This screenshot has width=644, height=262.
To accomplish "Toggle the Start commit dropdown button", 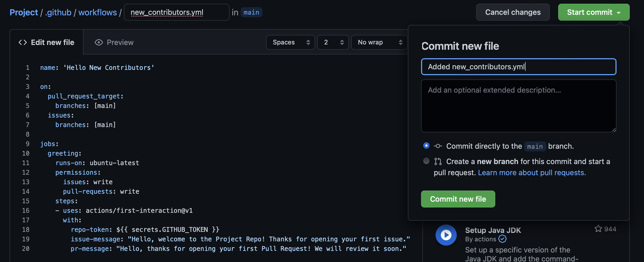I will (x=594, y=12).
